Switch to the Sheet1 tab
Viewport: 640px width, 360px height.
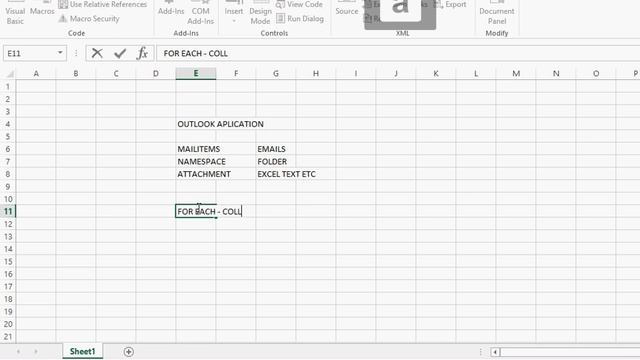point(82,351)
